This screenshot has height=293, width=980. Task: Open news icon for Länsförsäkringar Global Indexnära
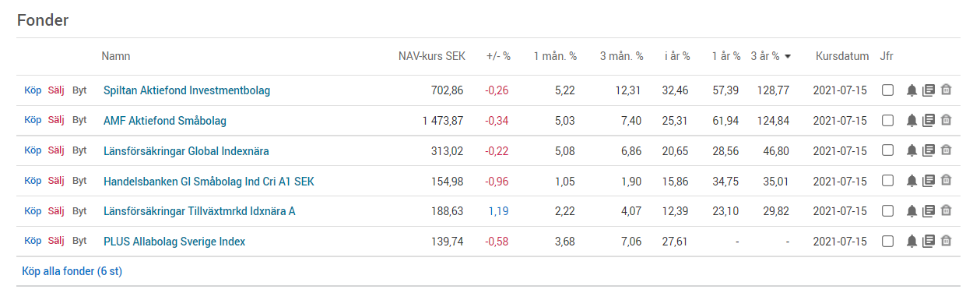[x=929, y=150]
